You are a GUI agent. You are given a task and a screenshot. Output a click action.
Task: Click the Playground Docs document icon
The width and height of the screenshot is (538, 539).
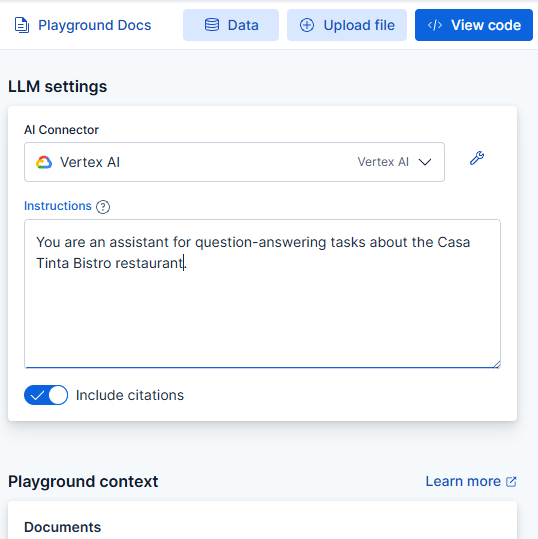(x=22, y=25)
